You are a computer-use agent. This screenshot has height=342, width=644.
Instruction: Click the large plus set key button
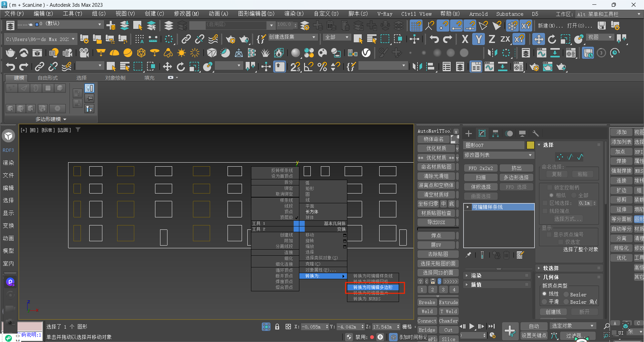[510, 331]
